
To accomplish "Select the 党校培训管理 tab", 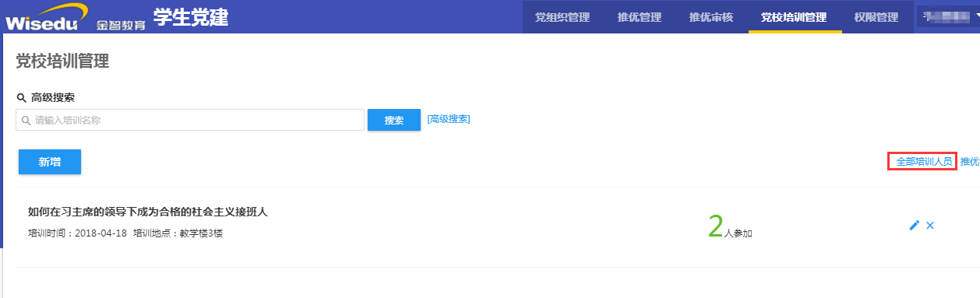I will click(794, 17).
